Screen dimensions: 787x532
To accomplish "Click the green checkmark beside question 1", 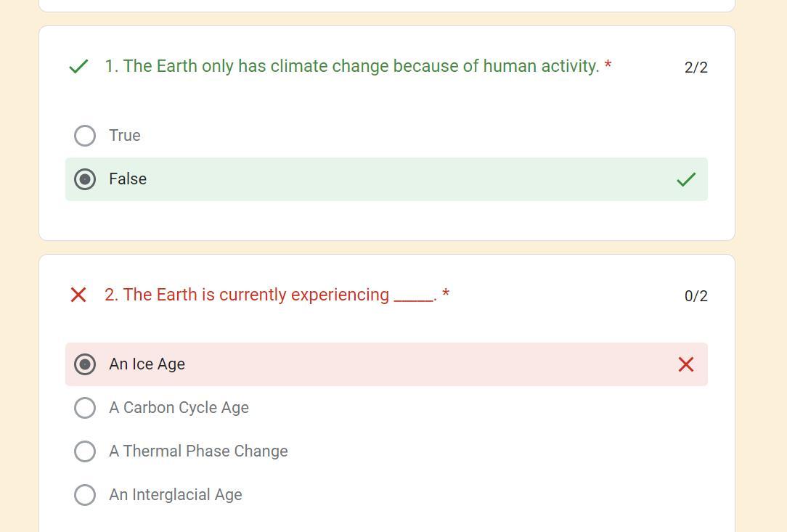I will [78, 67].
